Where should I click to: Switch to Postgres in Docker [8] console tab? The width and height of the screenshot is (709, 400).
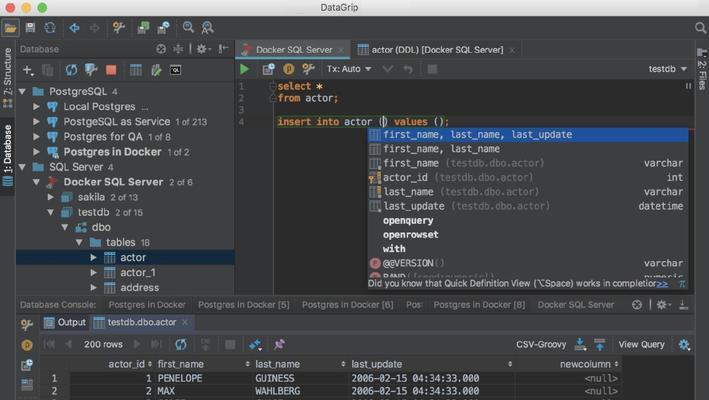479,305
